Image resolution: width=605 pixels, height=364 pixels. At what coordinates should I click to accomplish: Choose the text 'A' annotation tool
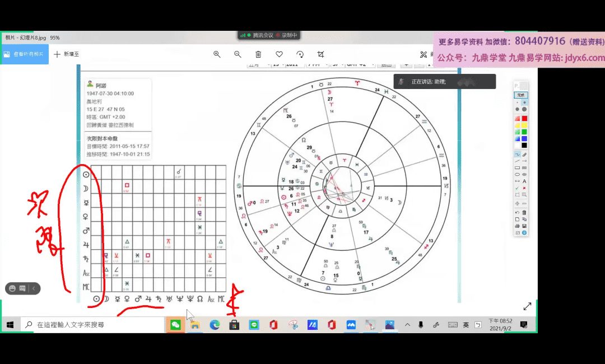click(x=524, y=181)
